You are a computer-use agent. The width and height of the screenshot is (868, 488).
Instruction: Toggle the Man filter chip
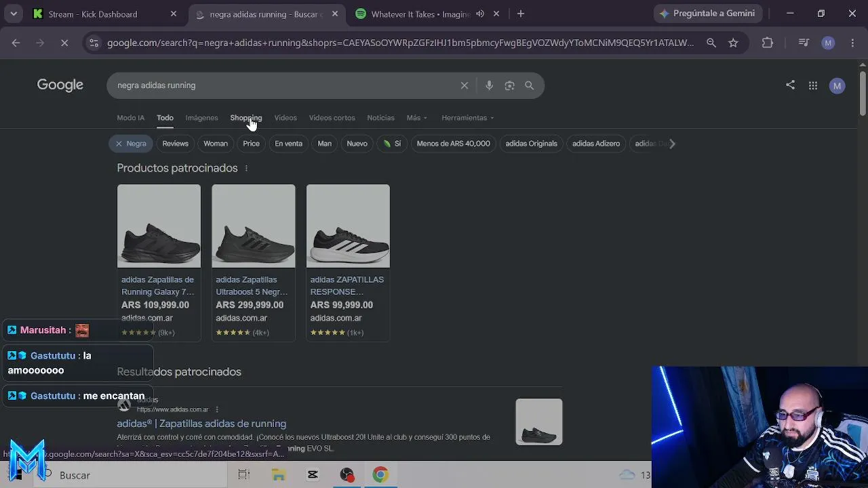pos(325,144)
